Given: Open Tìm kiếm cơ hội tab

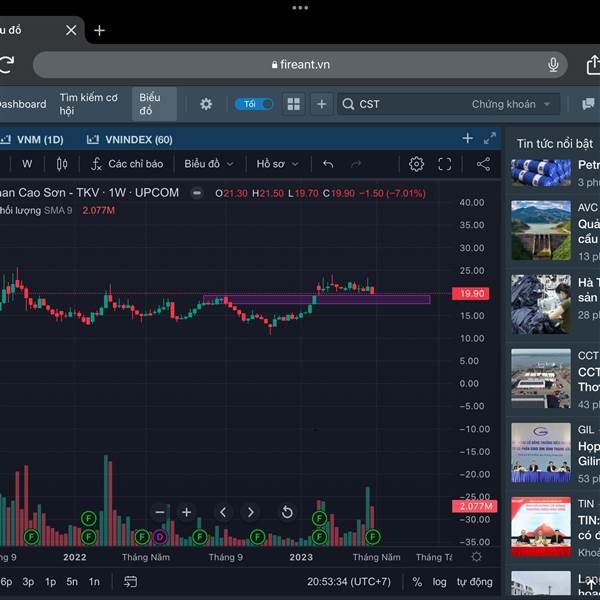Looking at the screenshot, I should click(89, 104).
